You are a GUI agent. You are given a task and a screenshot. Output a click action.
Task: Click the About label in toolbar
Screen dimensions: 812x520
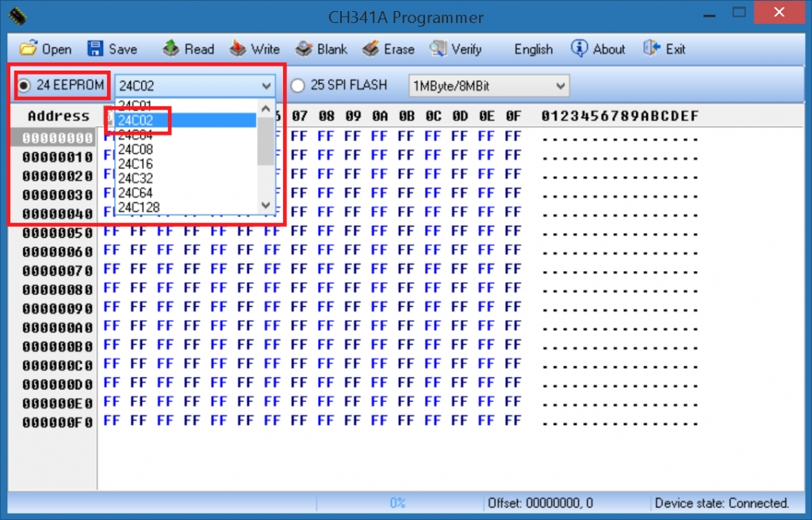(609, 49)
